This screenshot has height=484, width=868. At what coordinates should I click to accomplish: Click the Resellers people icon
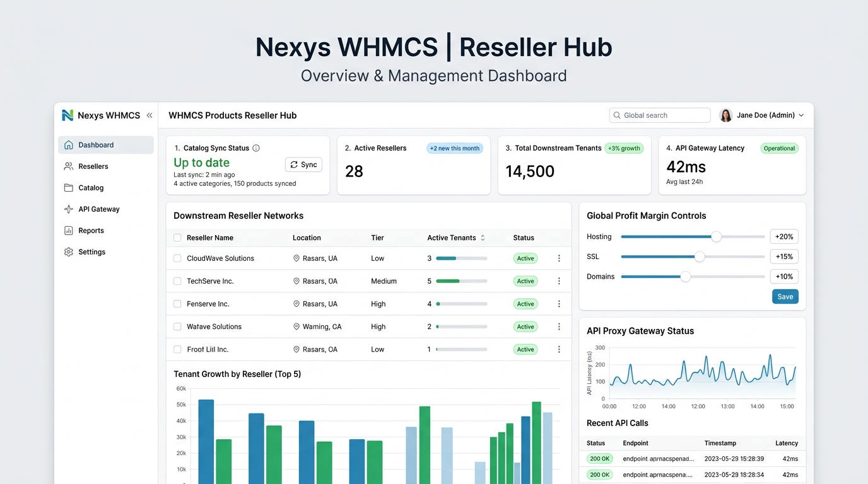[x=69, y=166]
